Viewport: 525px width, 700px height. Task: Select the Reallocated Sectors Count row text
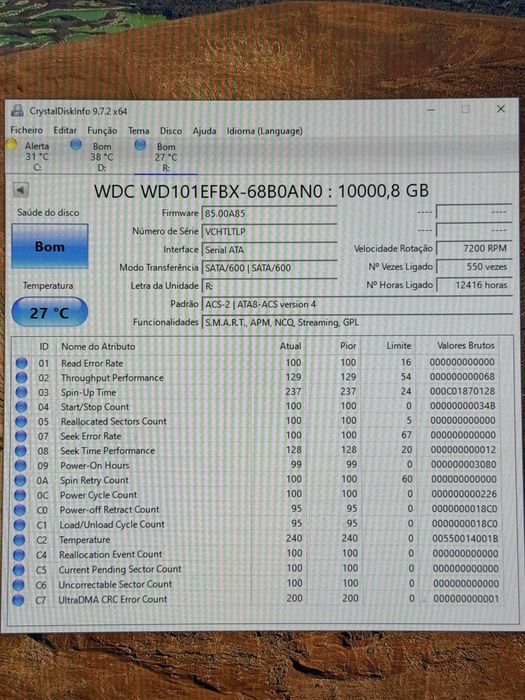113,421
